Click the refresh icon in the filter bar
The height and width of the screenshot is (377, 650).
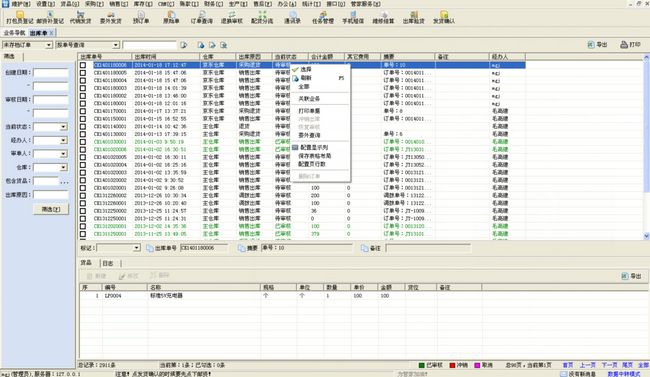[x=201, y=45]
